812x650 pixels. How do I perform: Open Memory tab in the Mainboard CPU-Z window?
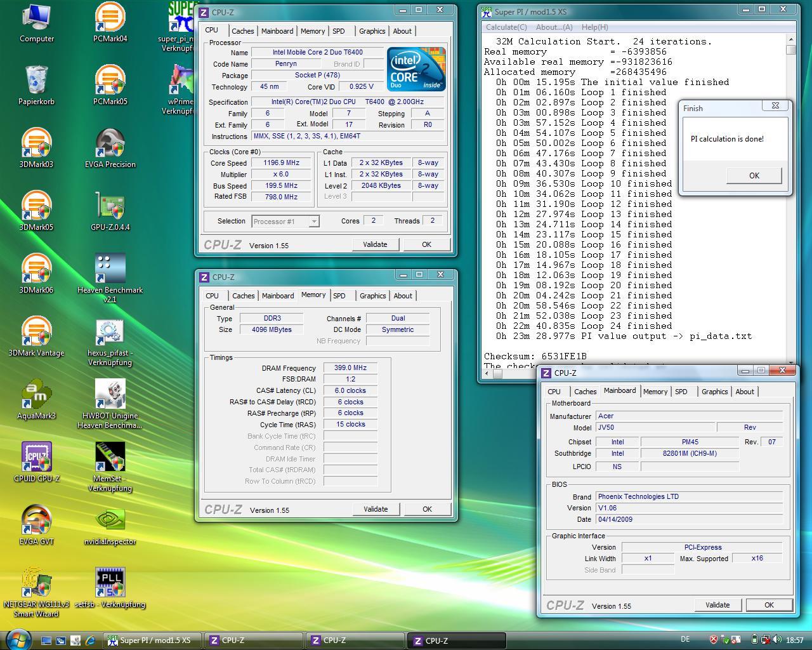coord(655,392)
